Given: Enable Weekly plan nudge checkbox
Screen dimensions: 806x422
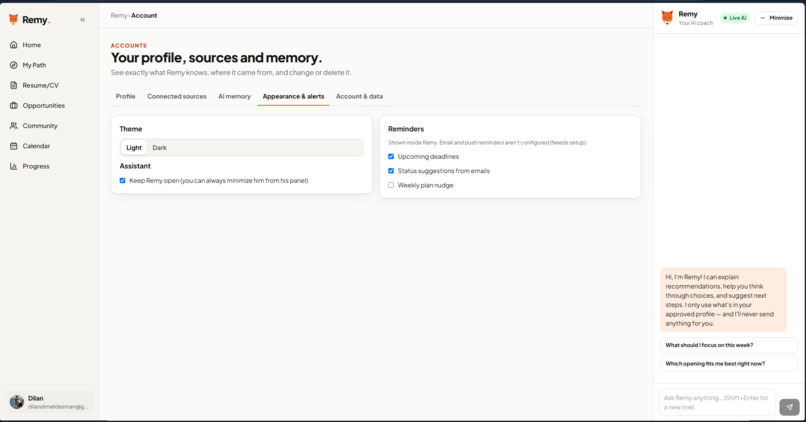Looking at the screenshot, I should click(391, 185).
